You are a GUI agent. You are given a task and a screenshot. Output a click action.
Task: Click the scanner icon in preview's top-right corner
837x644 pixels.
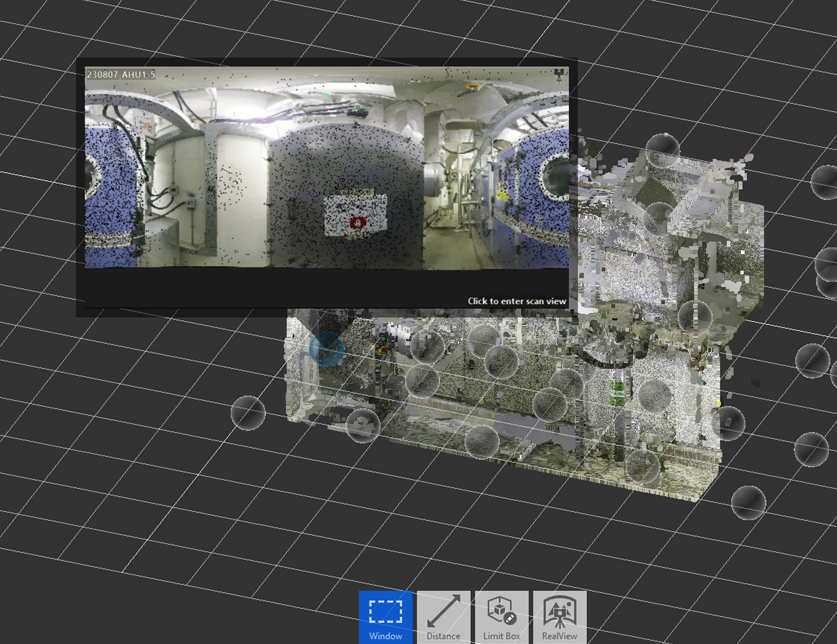[x=559, y=74]
